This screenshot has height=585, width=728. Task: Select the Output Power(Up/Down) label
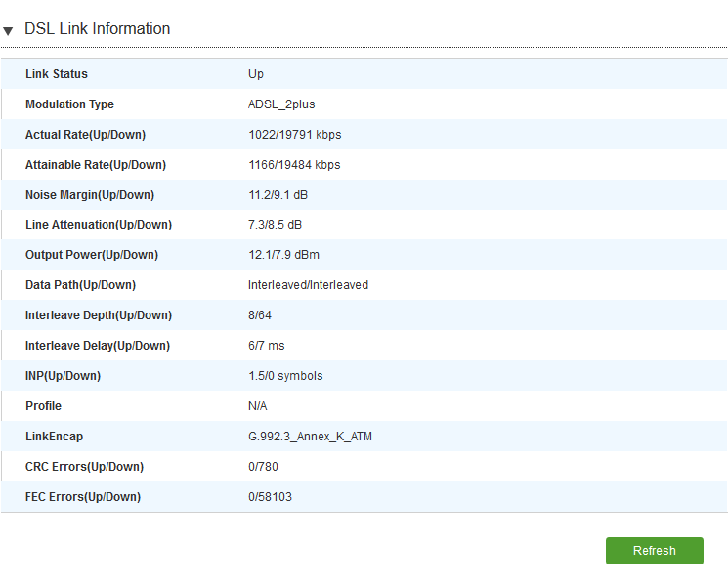pyautogui.click(x=92, y=255)
